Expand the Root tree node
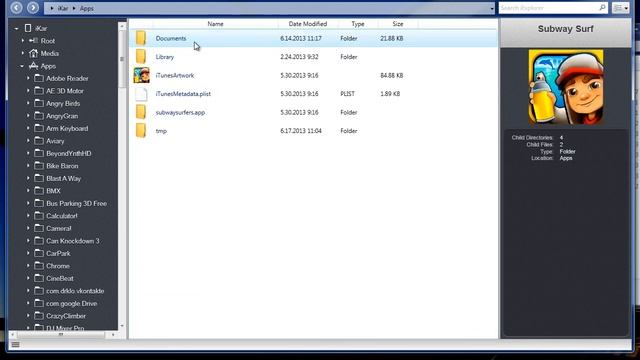This screenshot has width=640, height=360. (23, 41)
